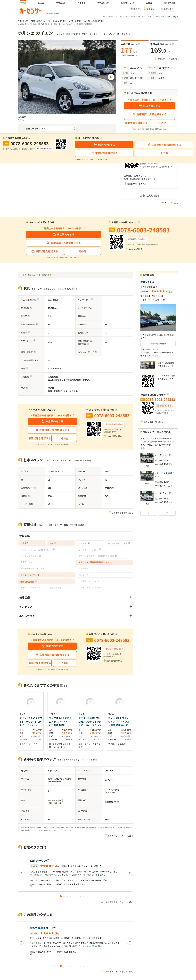Switch to the カタログ nav tab
This screenshot has height=980, width=196.
82,3
